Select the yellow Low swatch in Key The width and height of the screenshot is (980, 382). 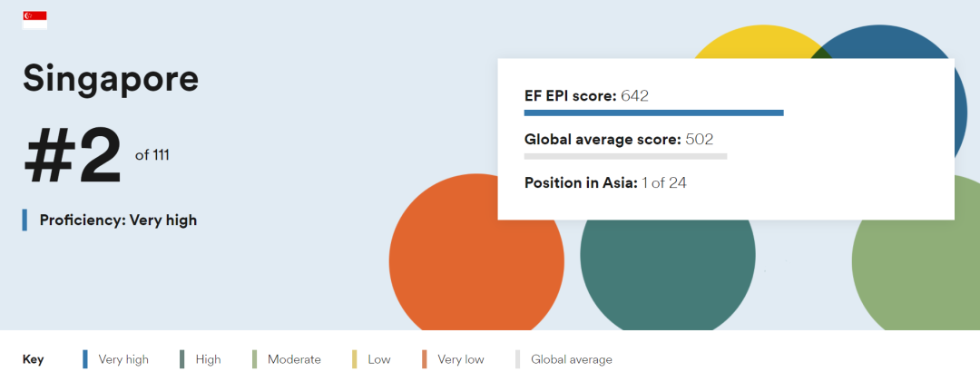point(355,359)
